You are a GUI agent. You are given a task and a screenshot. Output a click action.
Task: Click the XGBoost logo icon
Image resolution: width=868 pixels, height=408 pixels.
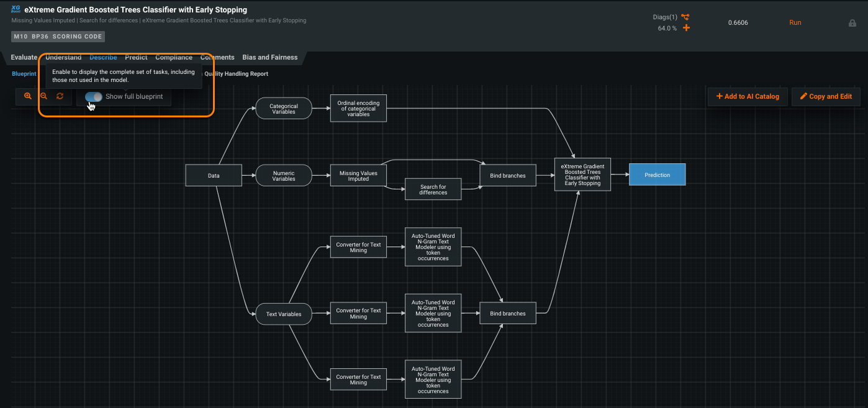click(16, 10)
